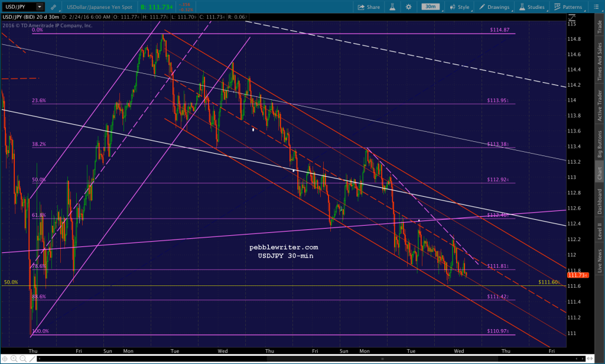Click the scrollbar left arrow at far left
The height and width of the screenshot is (364, 605).
click(40, 359)
